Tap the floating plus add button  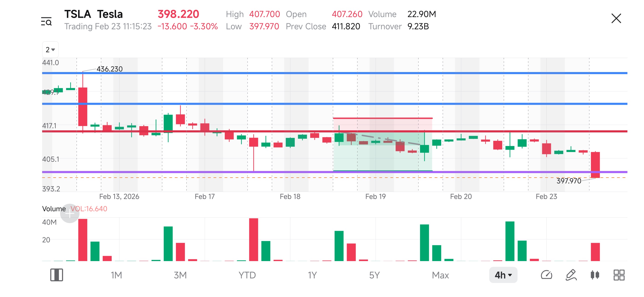tap(70, 213)
